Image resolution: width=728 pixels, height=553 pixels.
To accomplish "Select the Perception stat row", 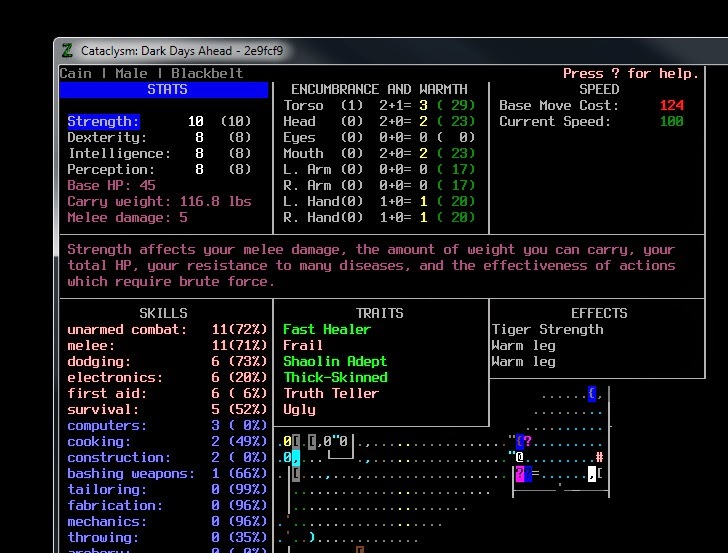I will pos(159,169).
